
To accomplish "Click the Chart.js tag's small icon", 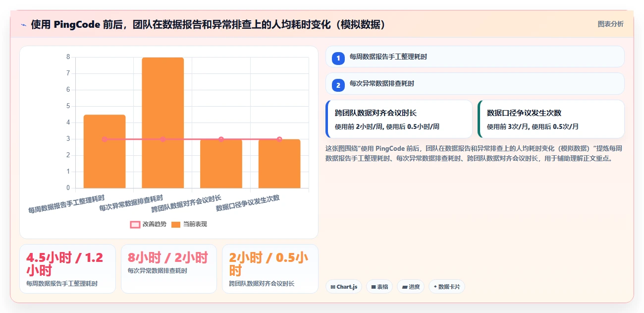I will coord(333,287).
